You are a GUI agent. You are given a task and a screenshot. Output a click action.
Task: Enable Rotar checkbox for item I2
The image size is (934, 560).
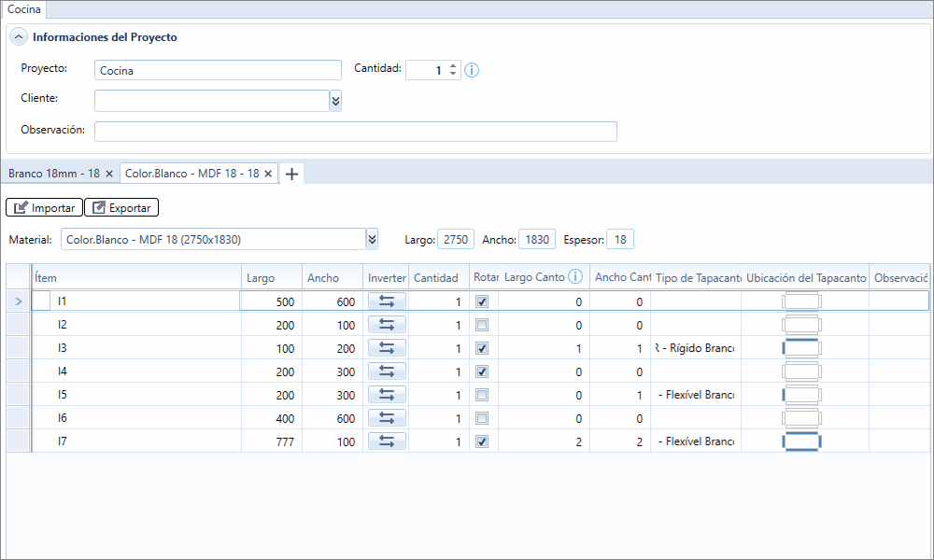click(x=482, y=325)
